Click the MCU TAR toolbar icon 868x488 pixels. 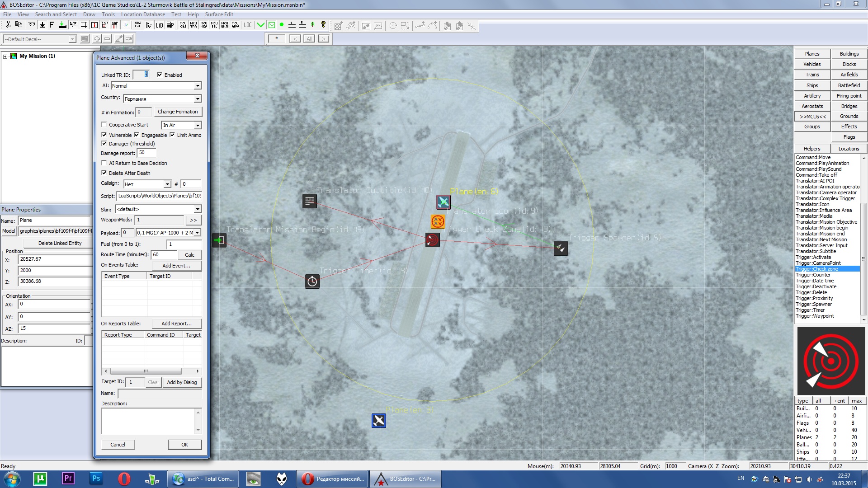[193, 25]
